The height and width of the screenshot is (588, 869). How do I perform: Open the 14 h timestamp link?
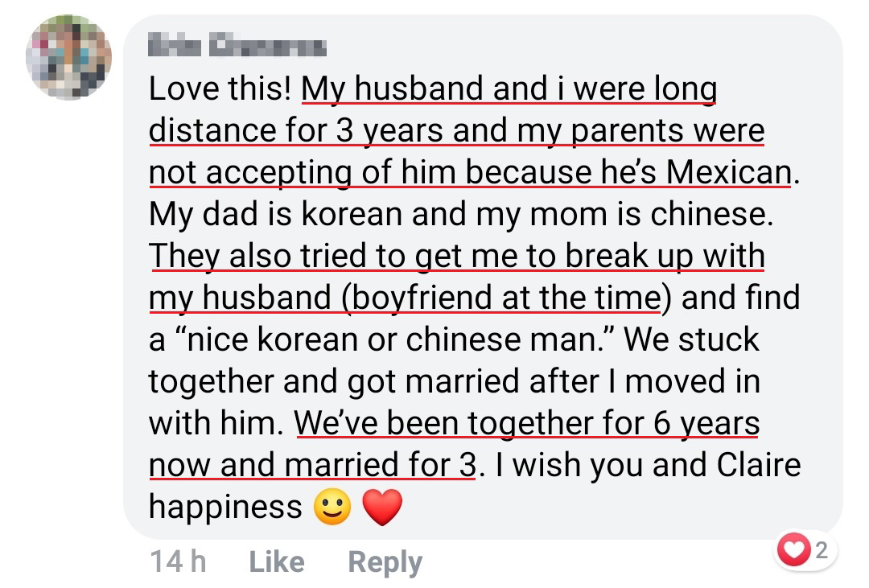coord(178,561)
